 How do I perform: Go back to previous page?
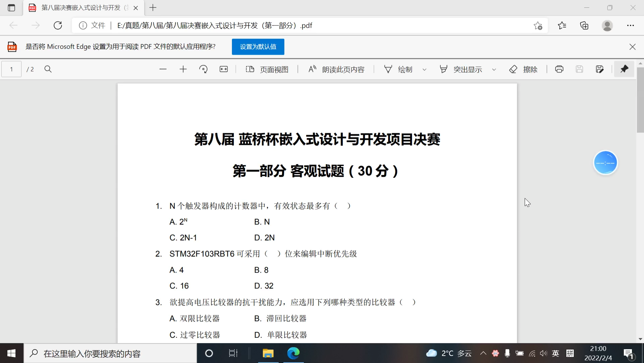click(x=13, y=25)
